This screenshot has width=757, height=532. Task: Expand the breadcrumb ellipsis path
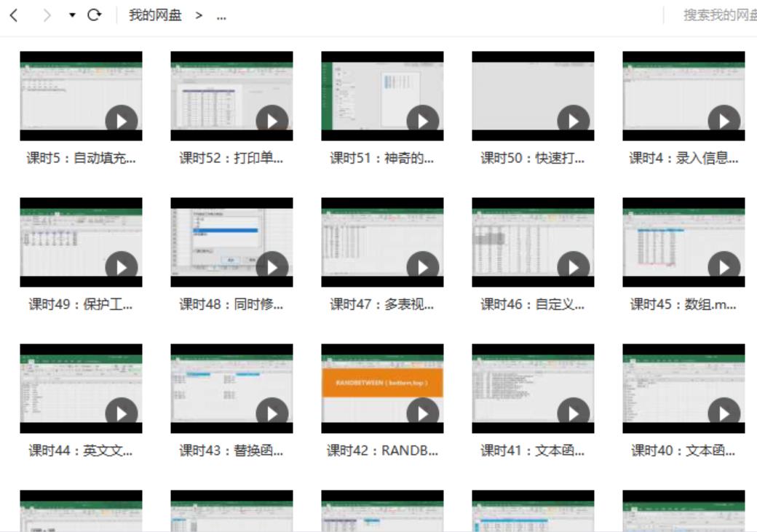221,17
